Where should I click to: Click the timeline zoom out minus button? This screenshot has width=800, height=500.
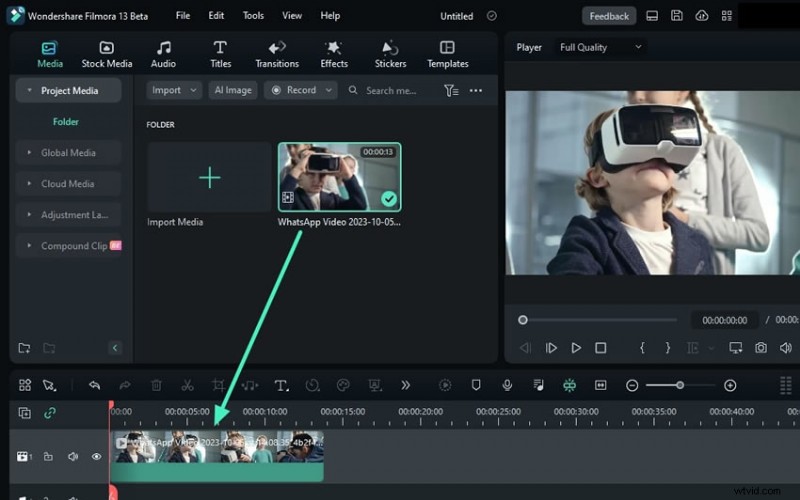[632, 386]
